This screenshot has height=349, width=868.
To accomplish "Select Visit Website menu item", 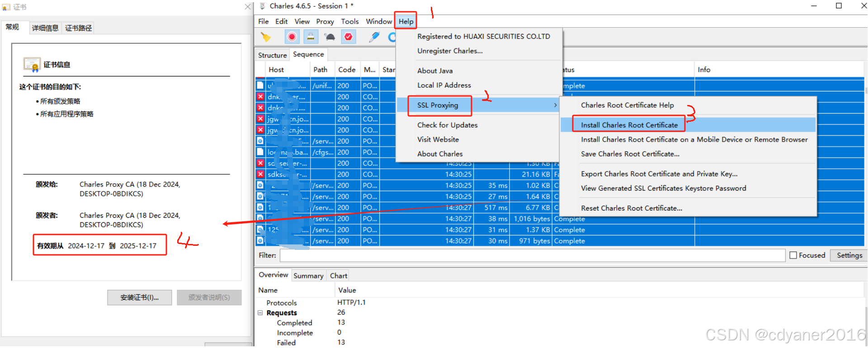I will [x=438, y=139].
